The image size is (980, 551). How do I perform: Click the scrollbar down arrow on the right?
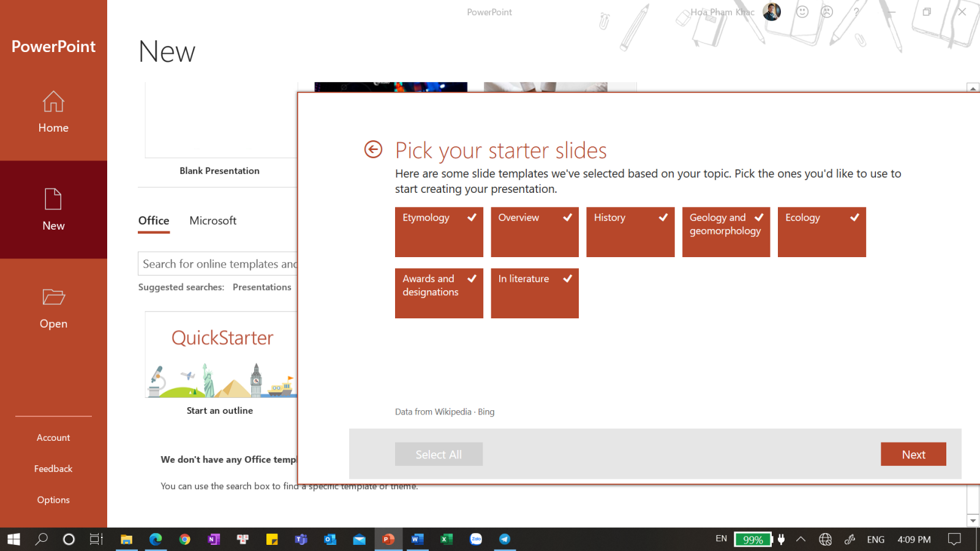973,520
